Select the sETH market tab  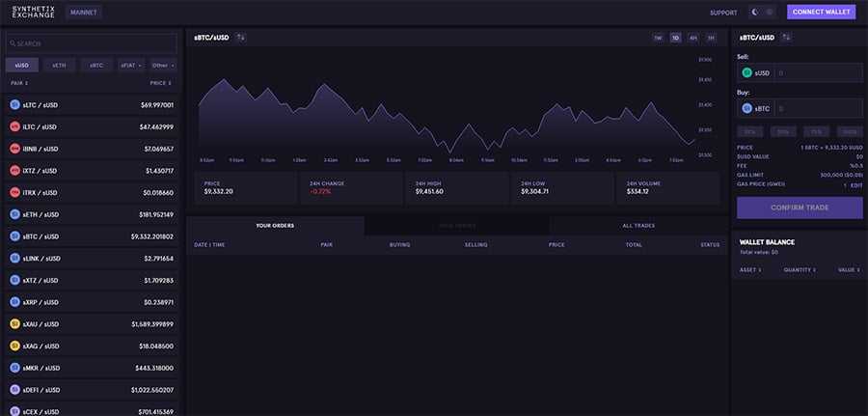coord(60,66)
